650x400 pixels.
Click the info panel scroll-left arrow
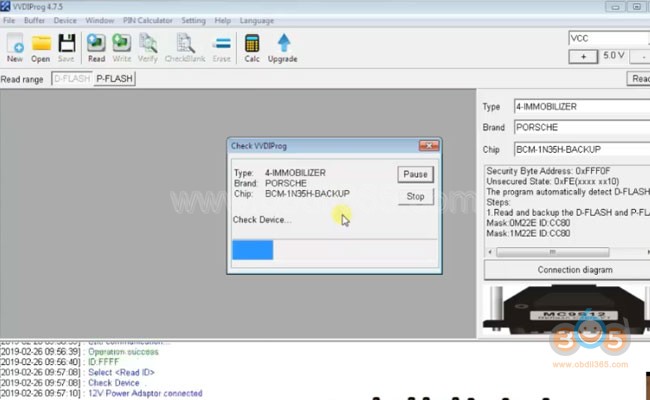[x=490, y=252]
